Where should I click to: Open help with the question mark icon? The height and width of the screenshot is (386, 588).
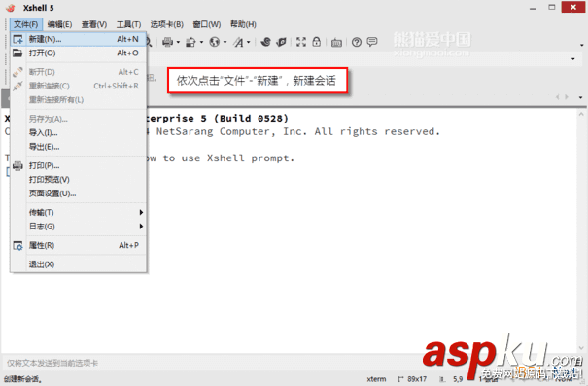pos(357,42)
